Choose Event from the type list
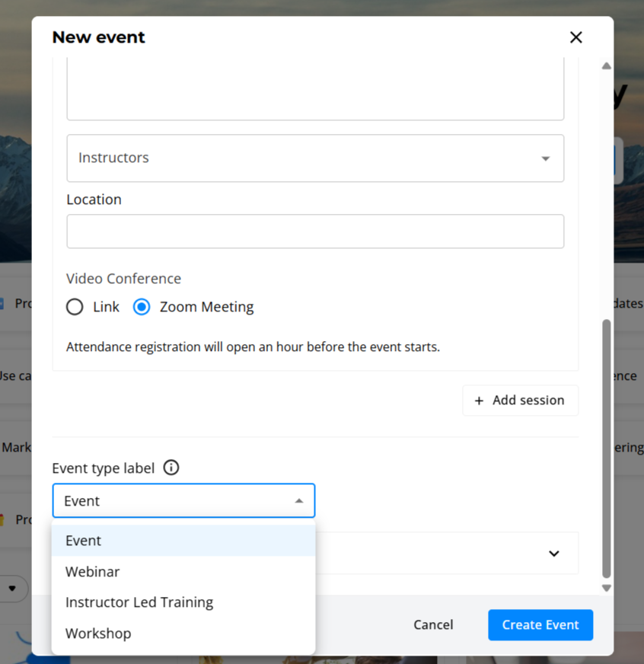Viewport: 644px width, 664px height. tap(84, 541)
